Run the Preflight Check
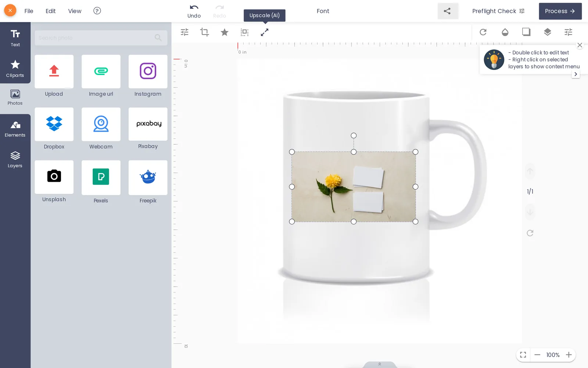588x368 pixels. tap(498, 11)
